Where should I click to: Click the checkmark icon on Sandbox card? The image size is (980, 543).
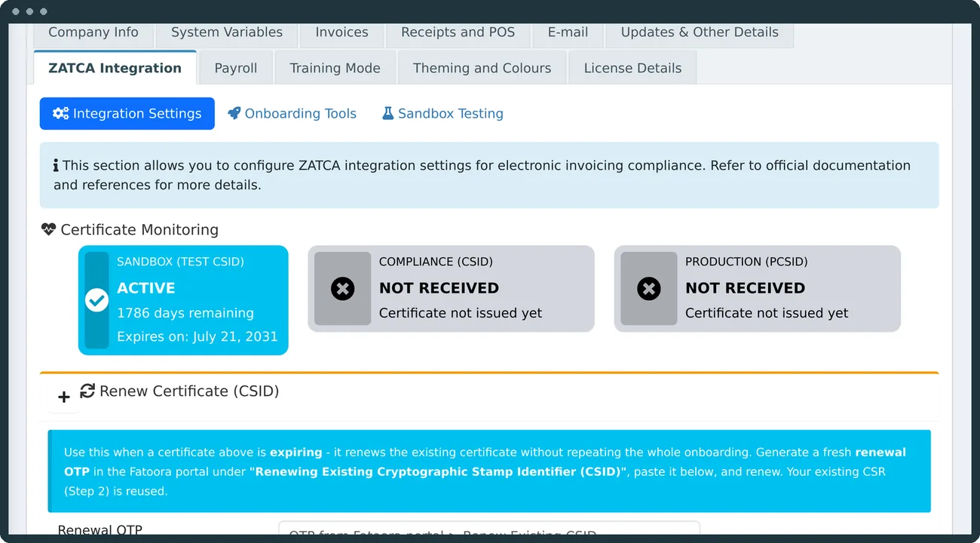(x=96, y=300)
